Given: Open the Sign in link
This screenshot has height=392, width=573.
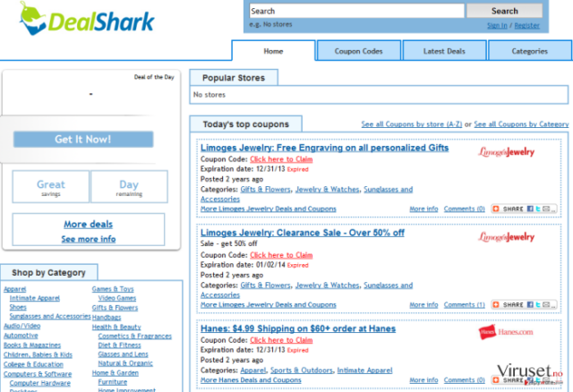Looking at the screenshot, I should point(497,26).
